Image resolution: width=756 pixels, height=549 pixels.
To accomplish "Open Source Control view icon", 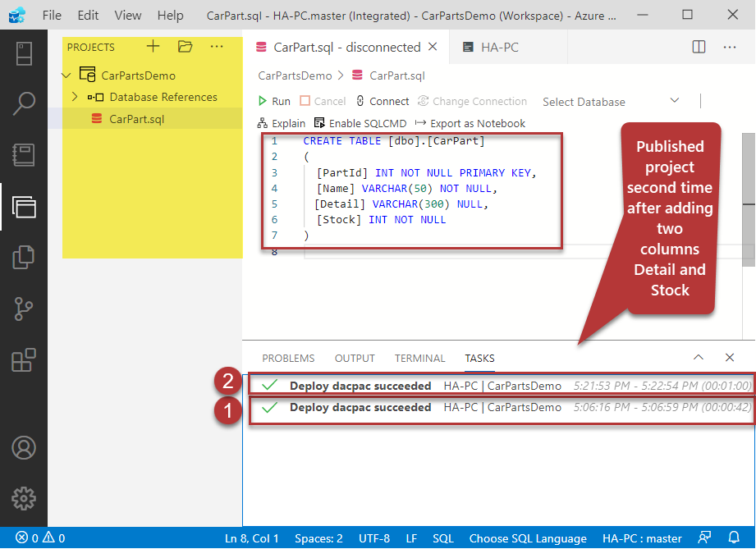I will (x=24, y=309).
